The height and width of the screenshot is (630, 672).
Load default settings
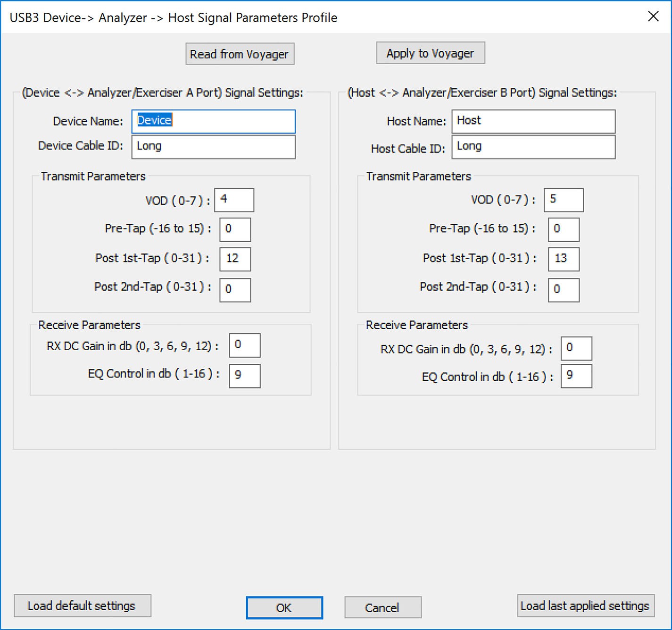click(83, 606)
